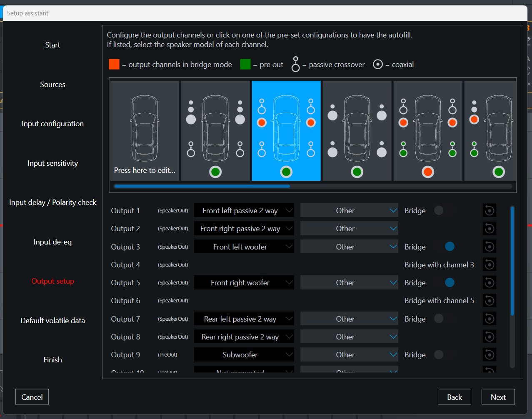Go back with the Back button
This screenshot has width=532, height=419.
pyautogui.click(x=455, y=397)
